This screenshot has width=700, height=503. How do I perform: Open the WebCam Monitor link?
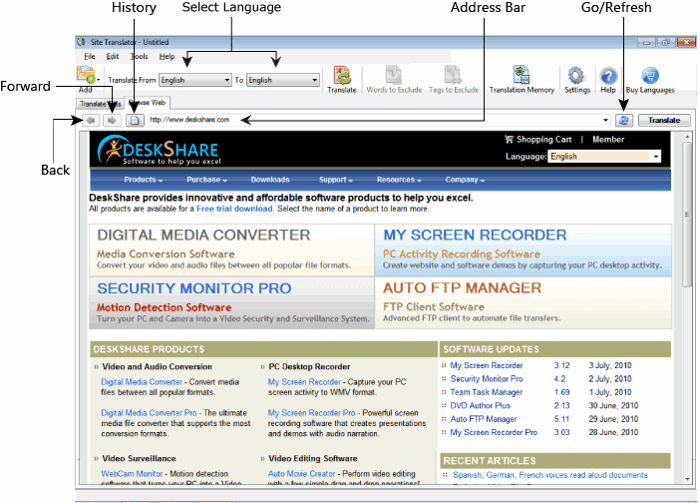point(132,474)
